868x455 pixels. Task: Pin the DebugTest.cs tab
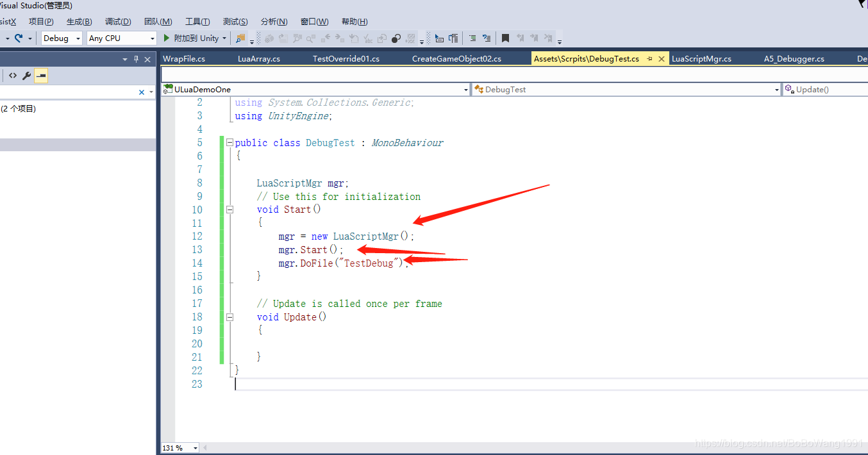[649, 58]
